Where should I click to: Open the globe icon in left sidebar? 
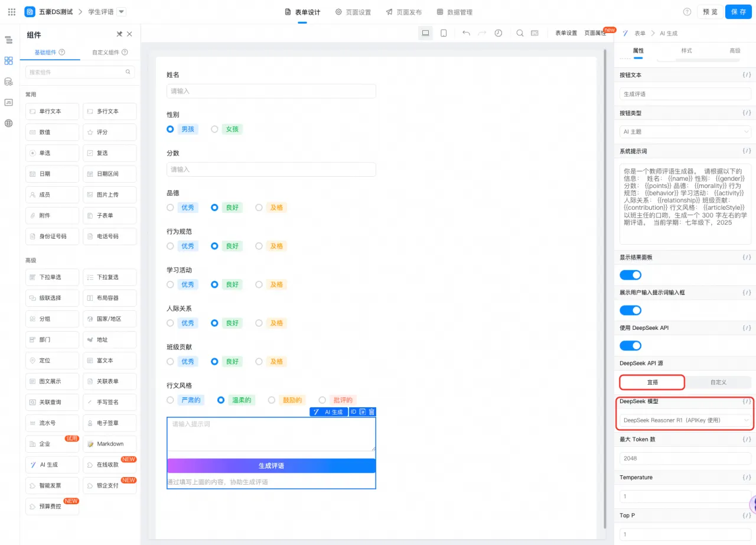click(x=8, y=124)
